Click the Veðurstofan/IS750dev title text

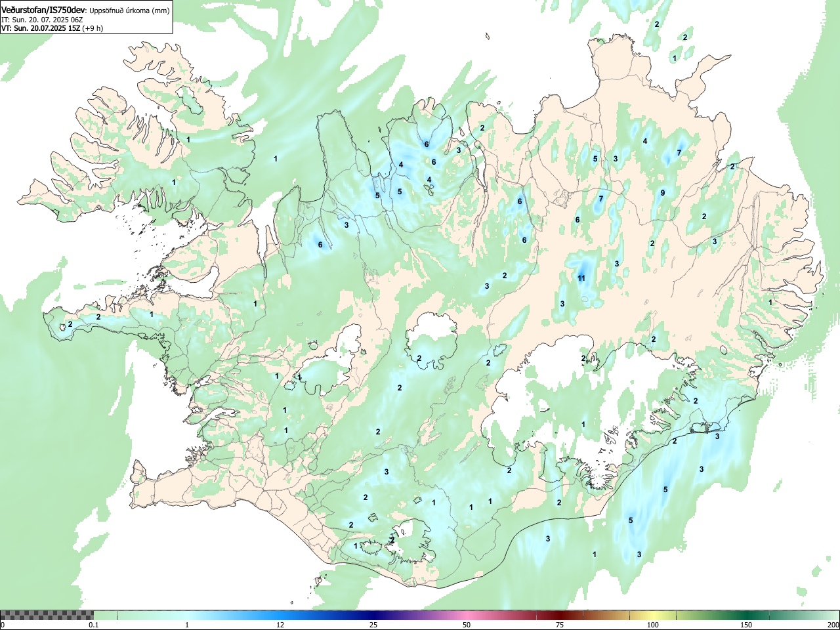(x=43, y=10)
